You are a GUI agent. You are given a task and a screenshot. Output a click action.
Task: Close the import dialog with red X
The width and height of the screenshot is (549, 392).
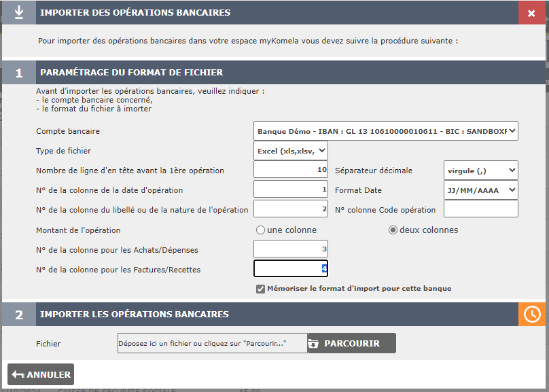531,13
